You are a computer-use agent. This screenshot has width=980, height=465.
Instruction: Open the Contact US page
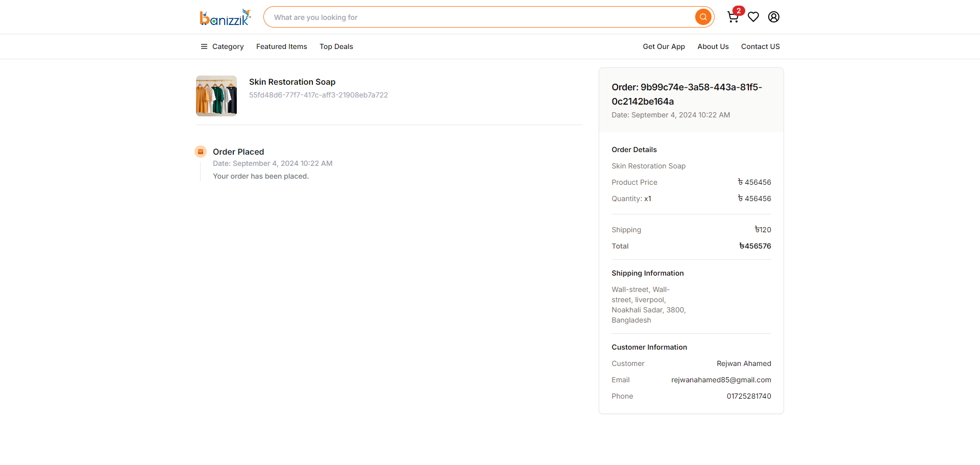point(761,46)
